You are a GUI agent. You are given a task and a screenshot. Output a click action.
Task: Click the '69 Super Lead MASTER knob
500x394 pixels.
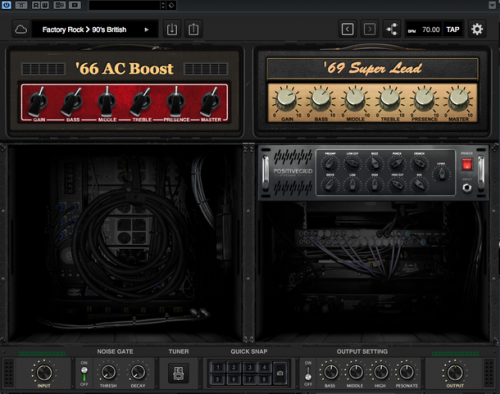459,99
